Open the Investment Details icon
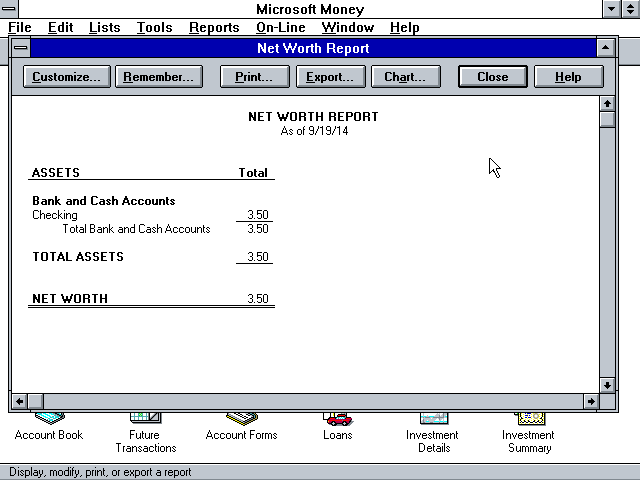This screenshot has height=480, width=640. [432, 418]
